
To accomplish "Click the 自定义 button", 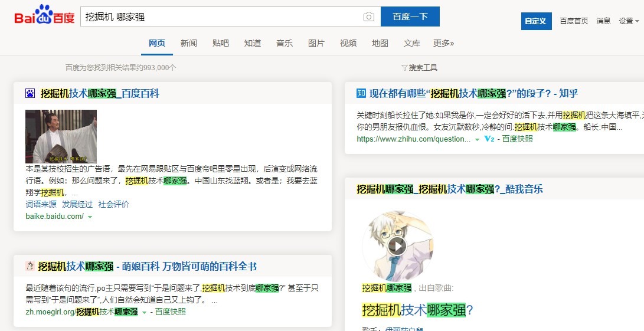I will click(x=536, y=21).
